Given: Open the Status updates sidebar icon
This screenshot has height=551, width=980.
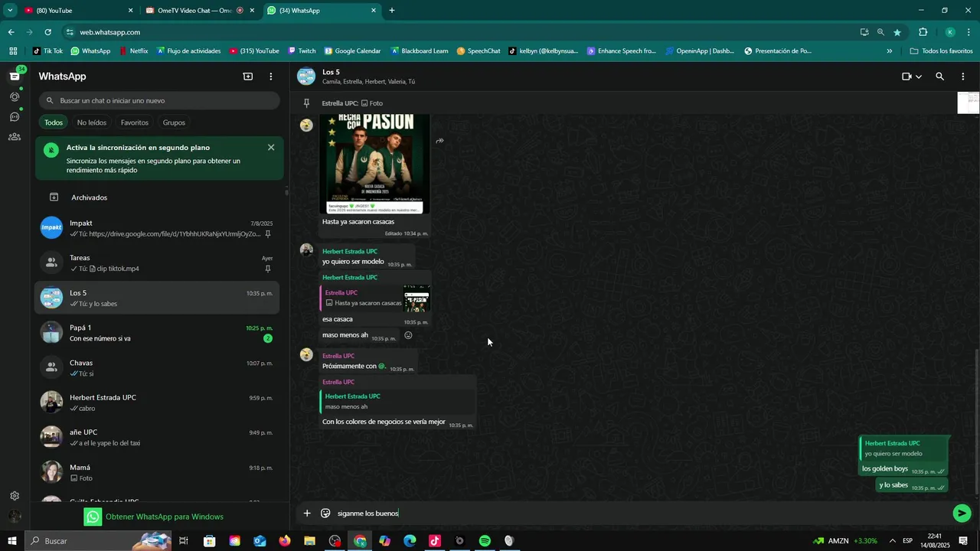Looking at the screenshot, I should (15, 96).
